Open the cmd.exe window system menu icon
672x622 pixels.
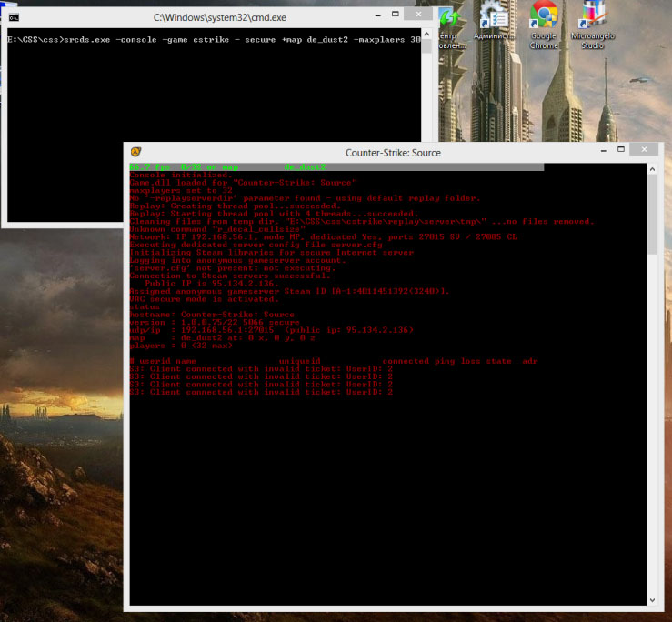[x=12, y=18]
